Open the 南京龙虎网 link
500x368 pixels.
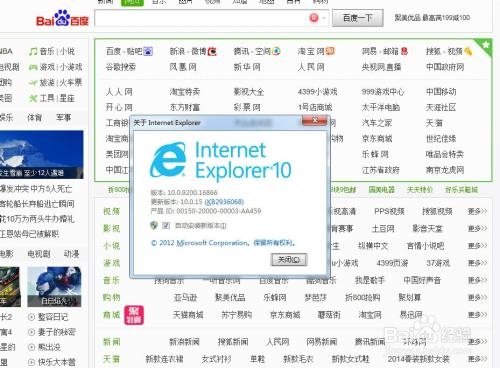445,170
